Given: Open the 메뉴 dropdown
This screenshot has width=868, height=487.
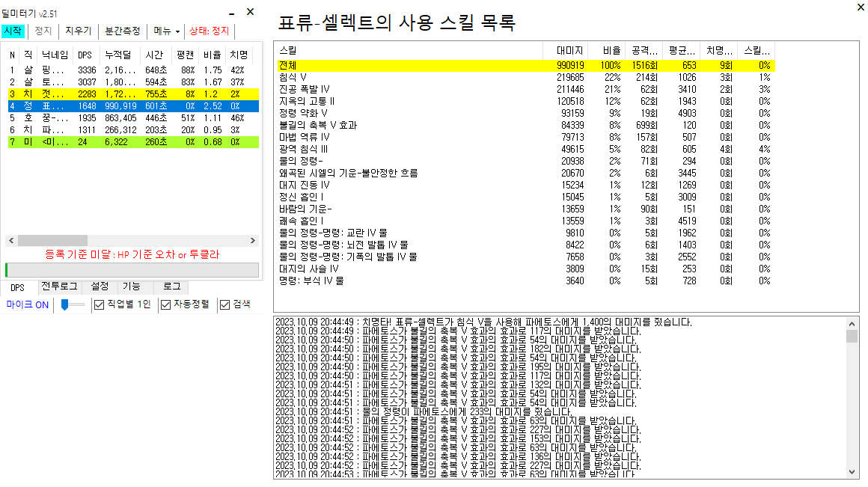Looking at the screenshot, I should (167, 31).
